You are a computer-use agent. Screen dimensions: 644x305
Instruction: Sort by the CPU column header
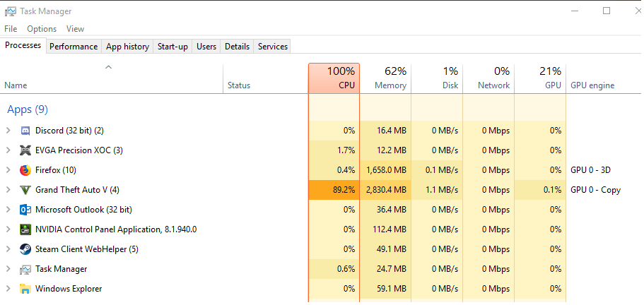click(334, 78)
